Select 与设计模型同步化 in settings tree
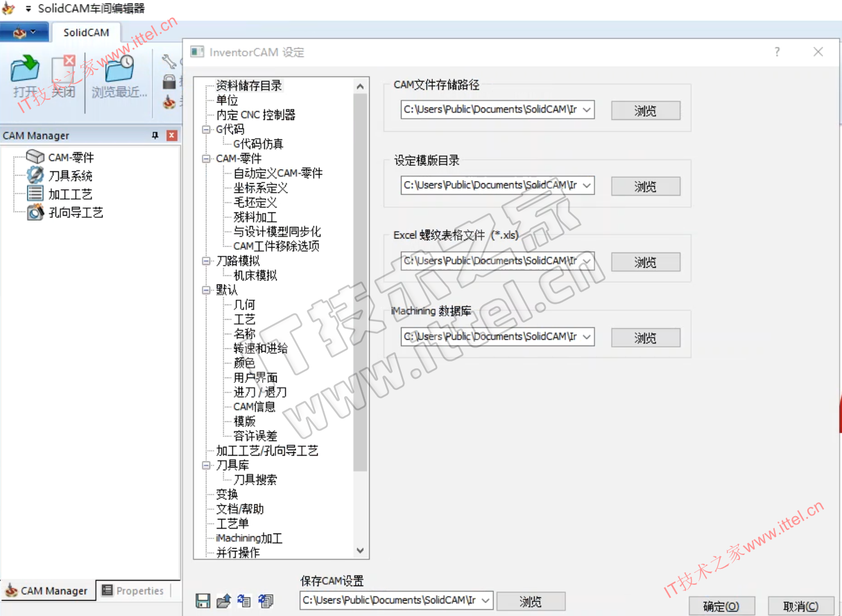Image resolution: width=842 pixels, height=616 pixels. [x=277, y=232]
